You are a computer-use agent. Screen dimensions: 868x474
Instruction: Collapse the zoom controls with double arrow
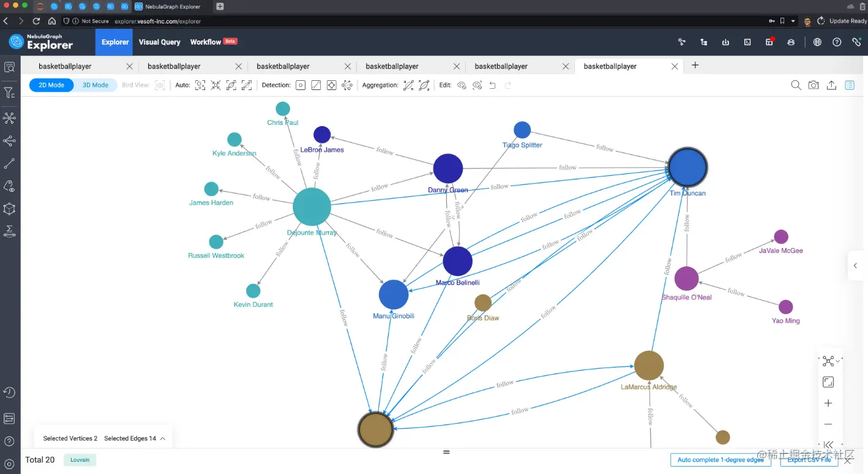click(828, 445)
